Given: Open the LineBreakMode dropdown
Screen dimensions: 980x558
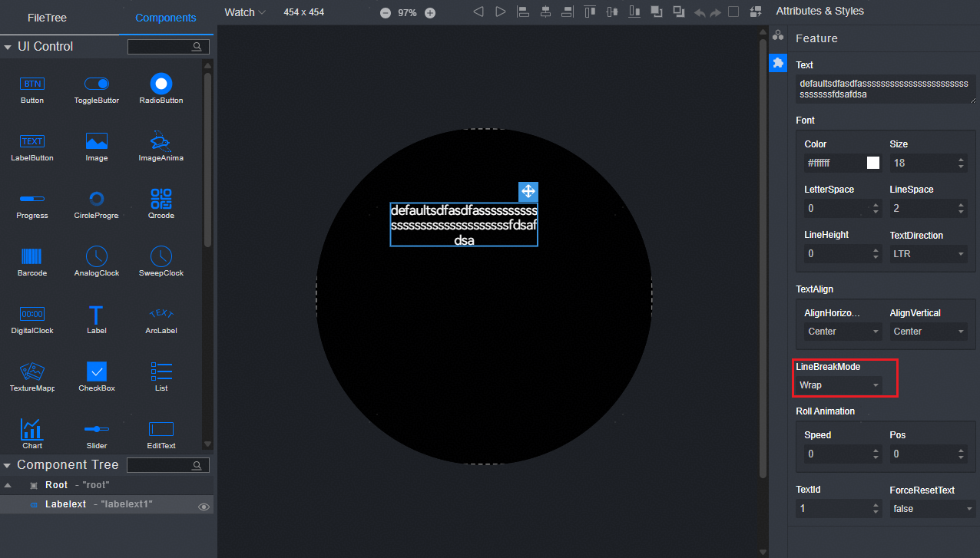Looking at the screenshot, I should coord(839,385).
